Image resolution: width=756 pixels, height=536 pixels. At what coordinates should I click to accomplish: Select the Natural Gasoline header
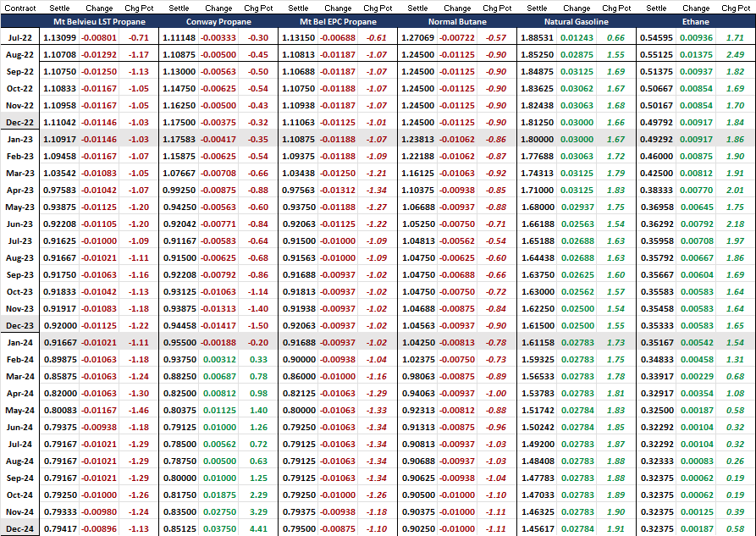tap(577, 22)
